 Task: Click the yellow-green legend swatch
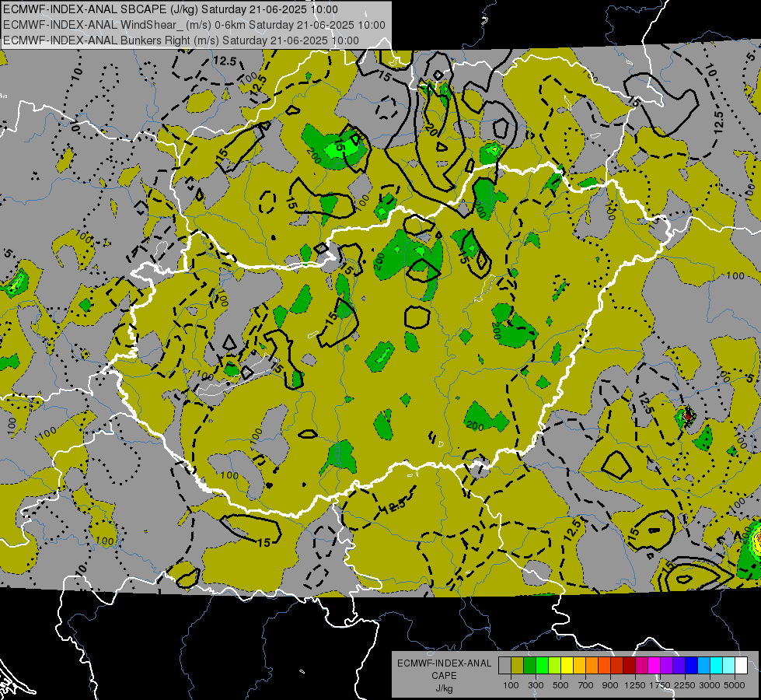(x=555, y=666)
